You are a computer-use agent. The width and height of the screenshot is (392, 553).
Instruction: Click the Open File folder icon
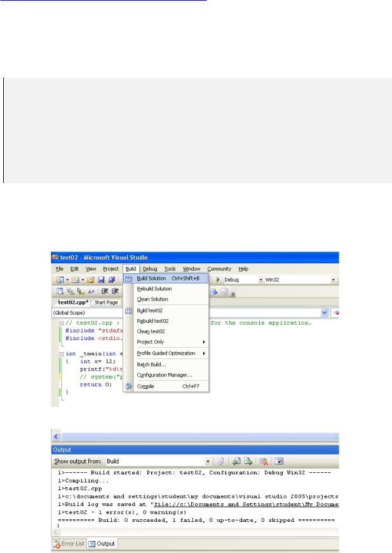pos(91,280)
